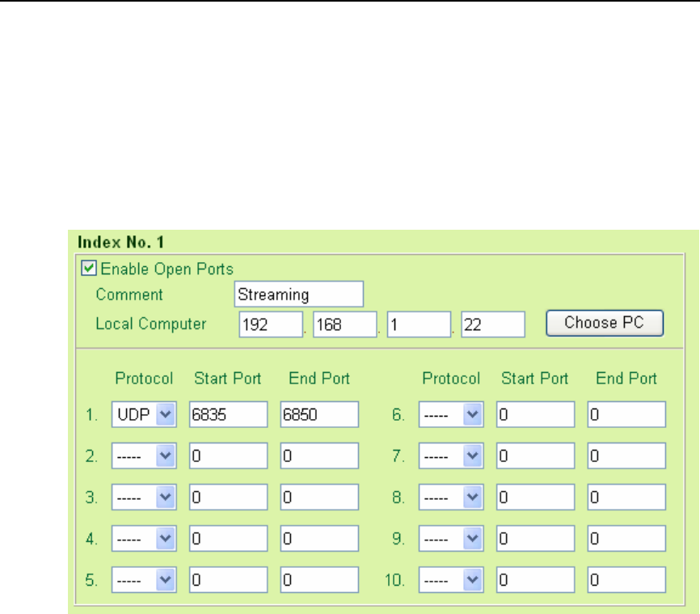Select the third IP octet field 1
Viewport: 700px width, 614px height.
(419, 324)
